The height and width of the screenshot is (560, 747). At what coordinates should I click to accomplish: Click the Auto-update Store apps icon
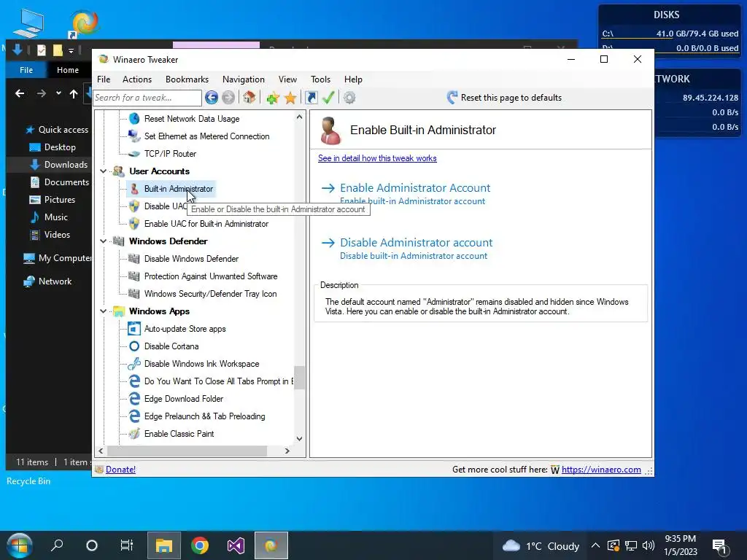(x=134, y=329)
